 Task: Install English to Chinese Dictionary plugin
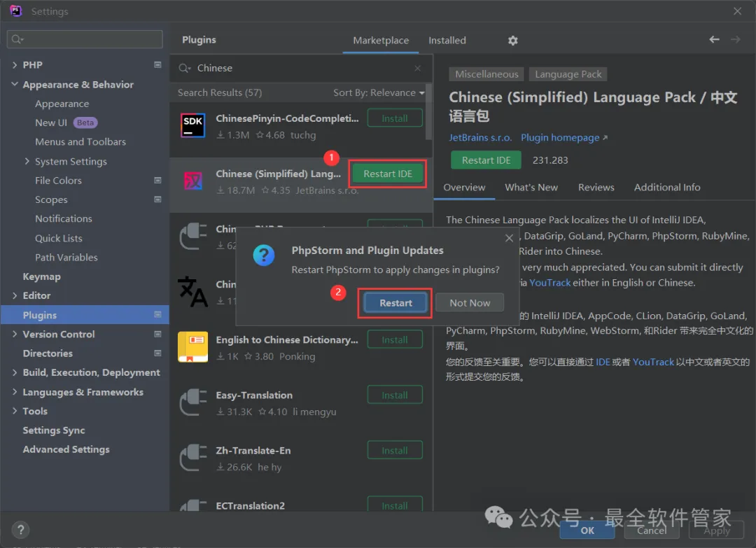[x=395, y=339]
